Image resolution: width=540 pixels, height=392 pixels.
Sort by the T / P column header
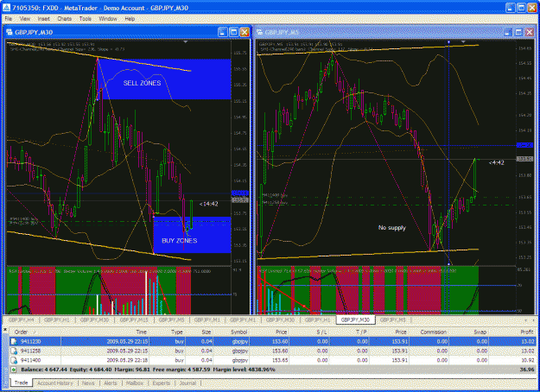pyautogui.click(x=362, y=332)
